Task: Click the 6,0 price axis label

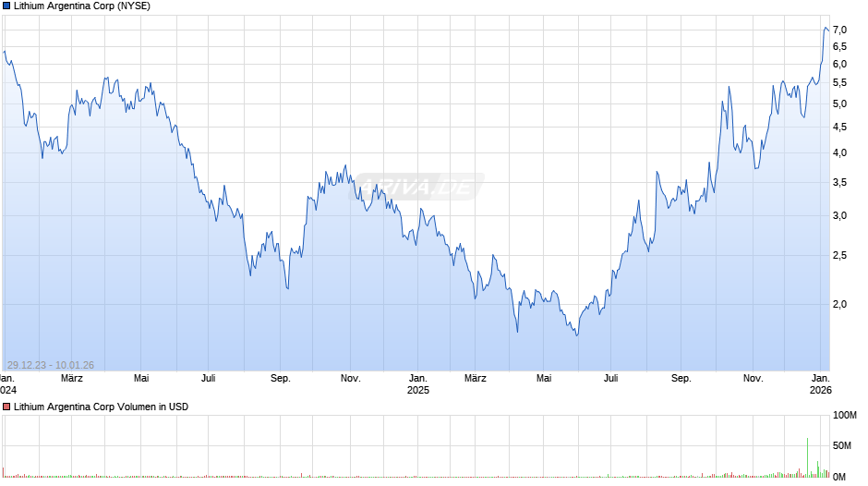Action: (839, 65)
